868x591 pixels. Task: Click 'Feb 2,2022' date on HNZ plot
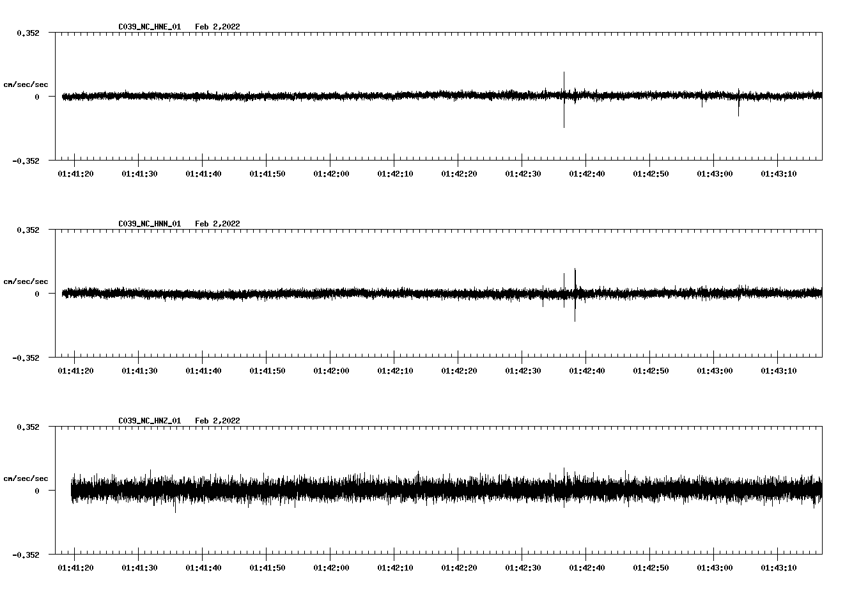tap(217, 421)
